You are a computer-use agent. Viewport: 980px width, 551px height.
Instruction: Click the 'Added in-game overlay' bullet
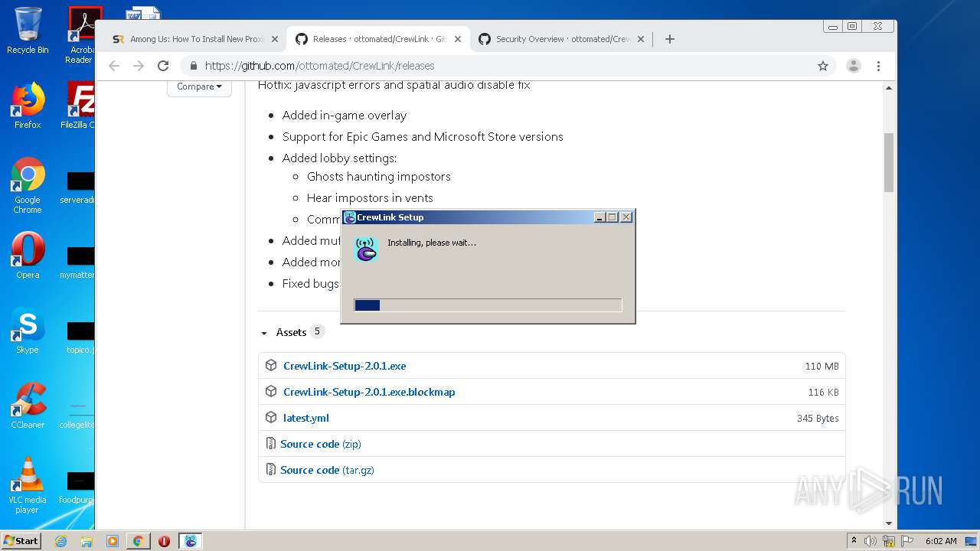point(345,116)
